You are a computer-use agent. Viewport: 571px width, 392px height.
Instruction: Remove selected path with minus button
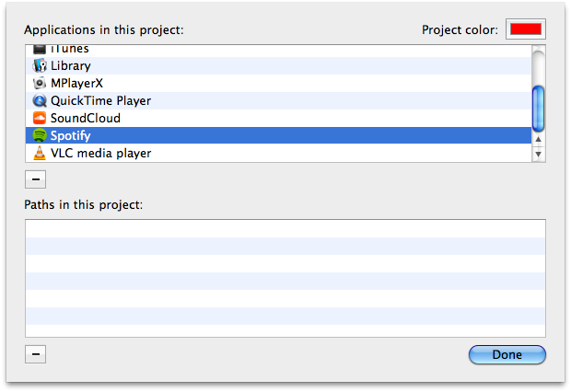tap(35, 353)
